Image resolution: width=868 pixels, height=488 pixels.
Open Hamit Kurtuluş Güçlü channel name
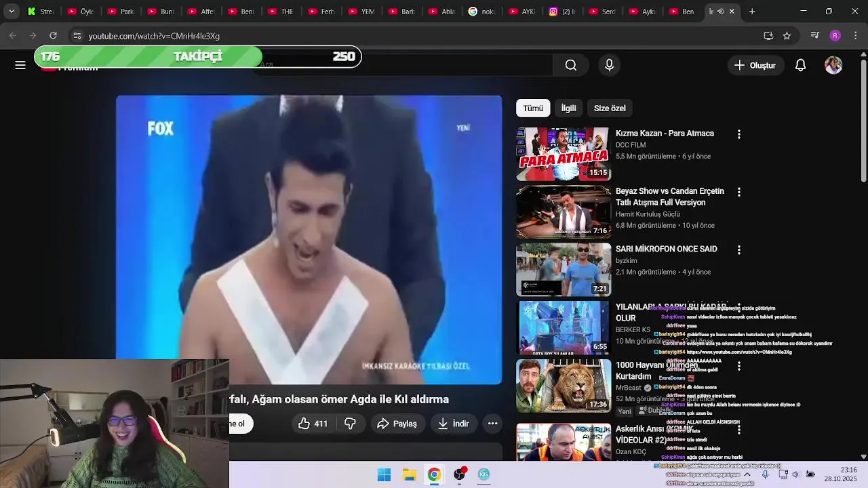coord(648,214)
